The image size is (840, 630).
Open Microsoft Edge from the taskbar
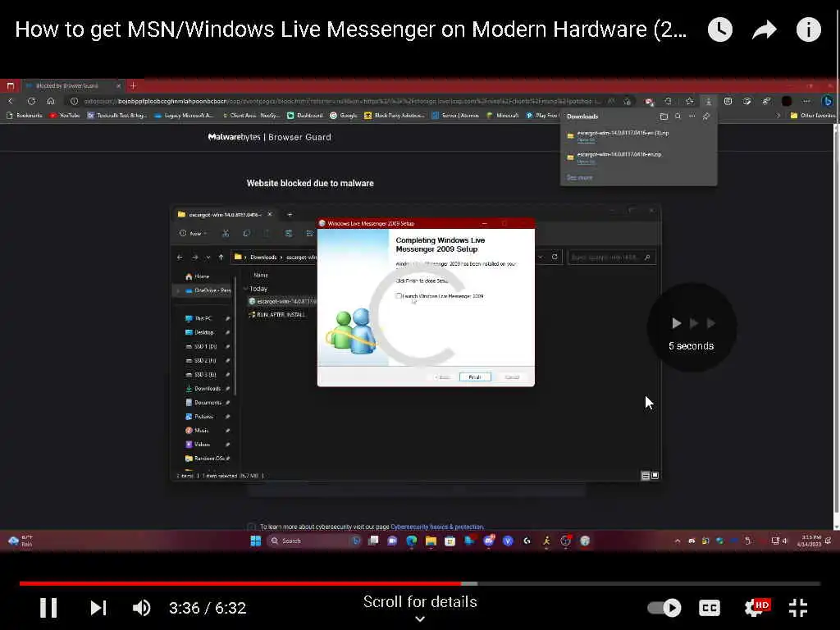412,541
